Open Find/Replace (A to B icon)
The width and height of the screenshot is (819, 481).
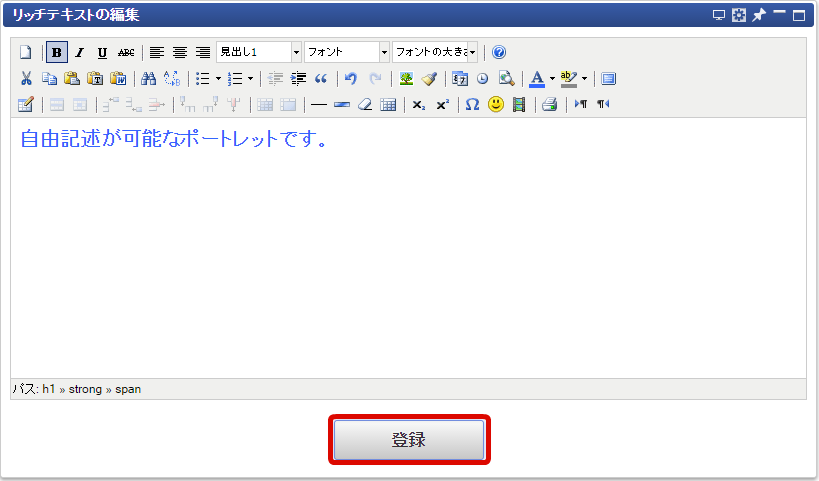[x=172, y=78]
